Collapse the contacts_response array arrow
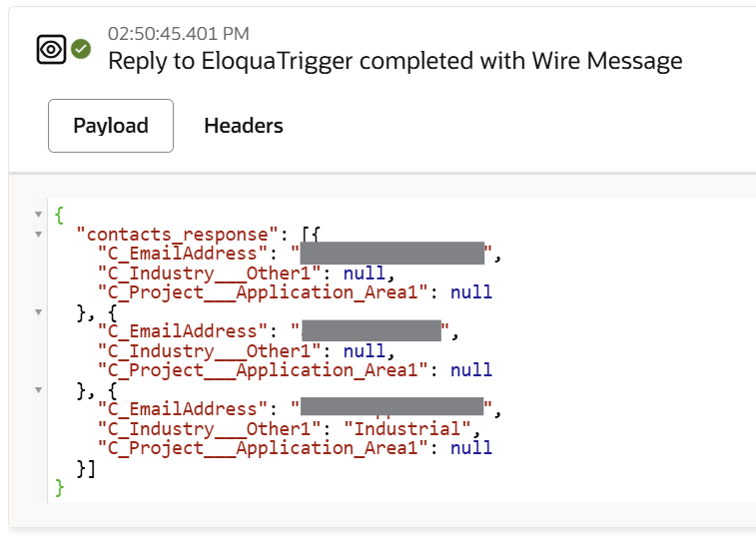Image resolution: width=756 pixels, height=546 pixels. click(39, 235)
